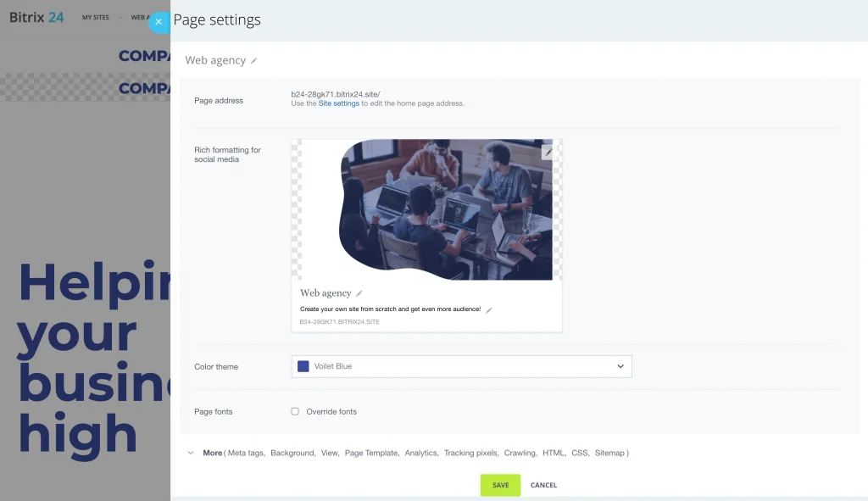Screen dimensions: 868x501
Task: Go to Page Template settings
Action: pyautogui.click(x=370, y=454)
